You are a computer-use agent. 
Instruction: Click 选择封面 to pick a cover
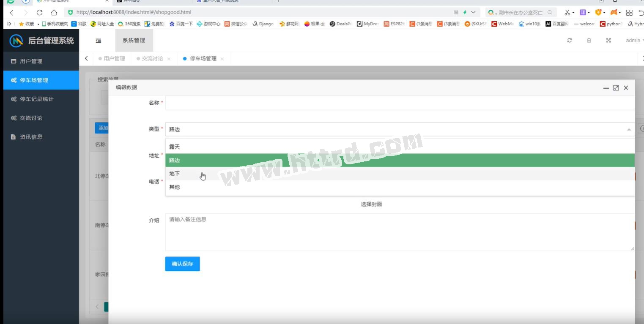point(371,204)
